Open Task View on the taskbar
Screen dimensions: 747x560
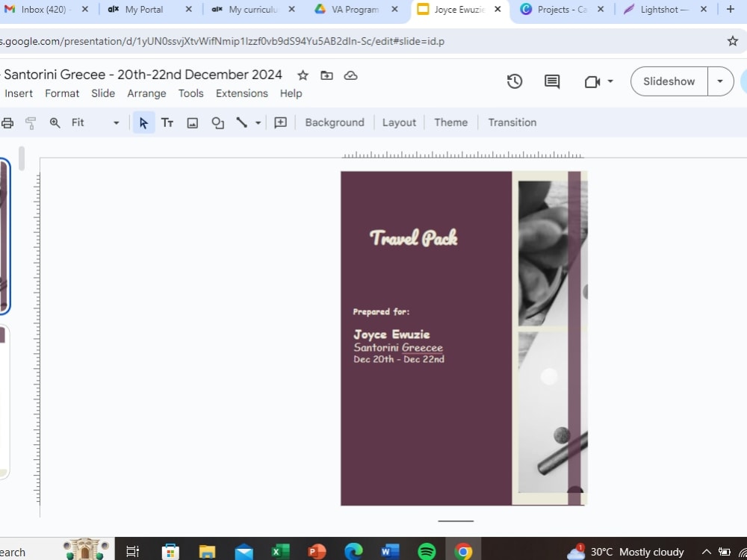(132, 552)
